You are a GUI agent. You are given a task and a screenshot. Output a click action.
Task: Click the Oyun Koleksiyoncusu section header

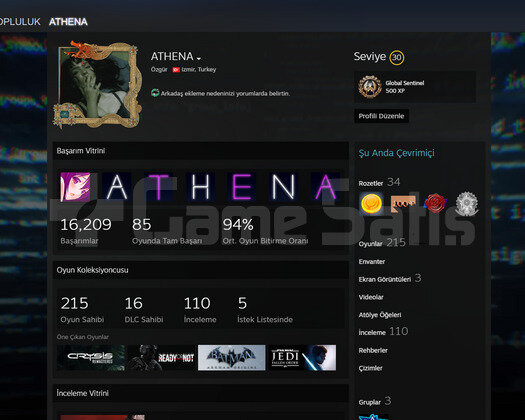click(x=201, y=270)
